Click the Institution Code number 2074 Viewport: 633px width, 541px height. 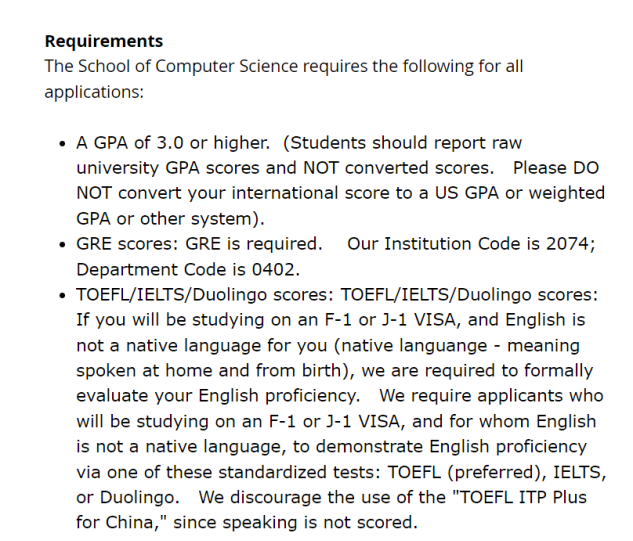[570, 244]
